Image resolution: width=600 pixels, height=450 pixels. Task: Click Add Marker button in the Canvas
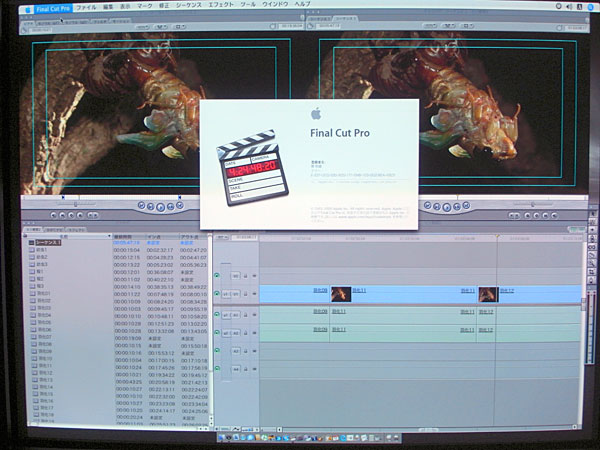(527, 216)
